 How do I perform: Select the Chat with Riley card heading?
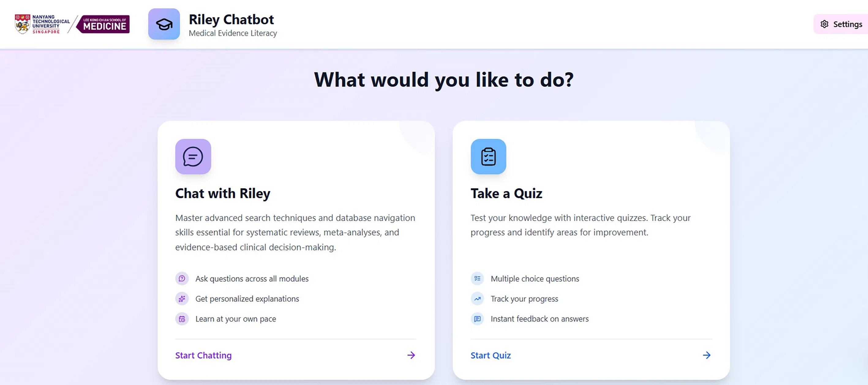[x=223, y=194]
